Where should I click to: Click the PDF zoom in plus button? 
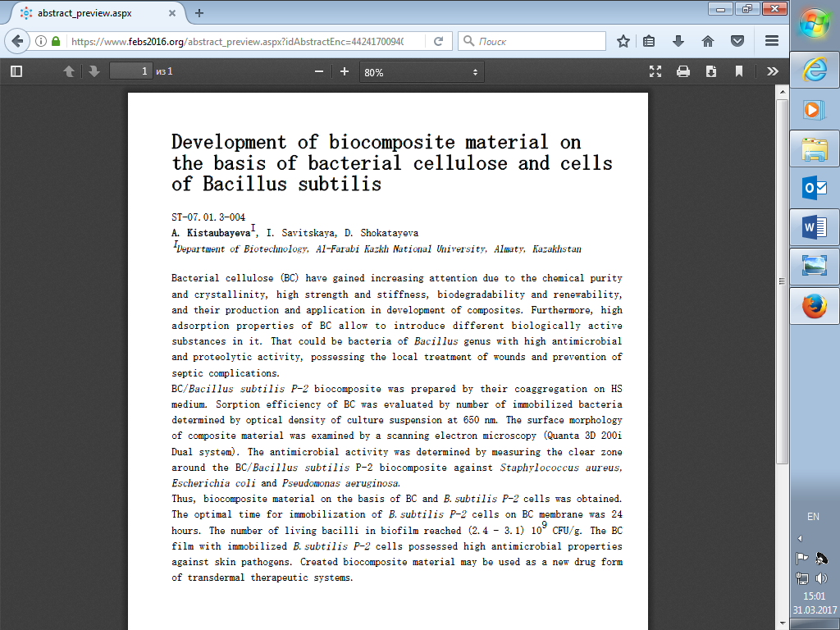click(345, 72)
